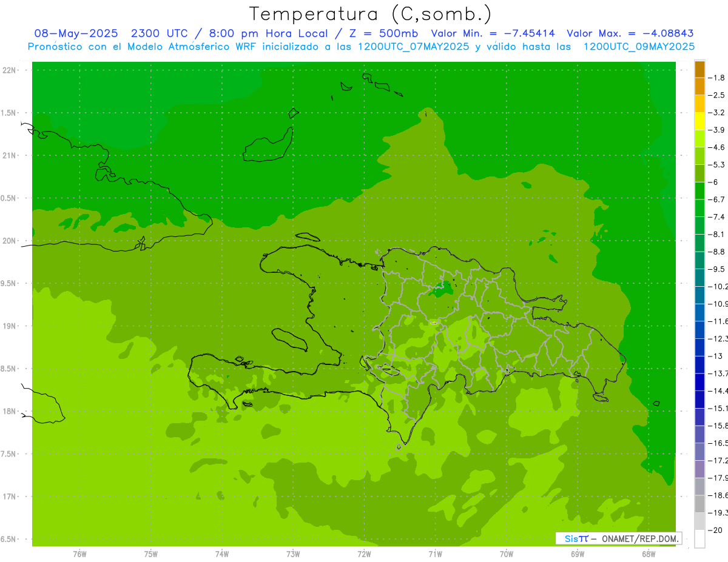Click the -6 color scale value
The image size is (728, 562).
coord(713,182)
